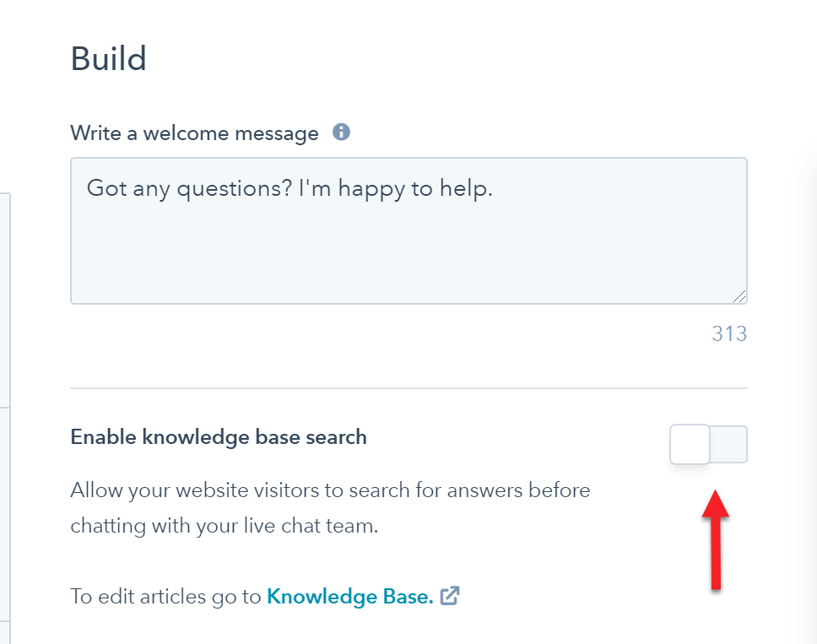Click the "Enable knowledge base search" heading
Image resolution: width=817 pixels, height=644 pixels.
tap(219, 437)
